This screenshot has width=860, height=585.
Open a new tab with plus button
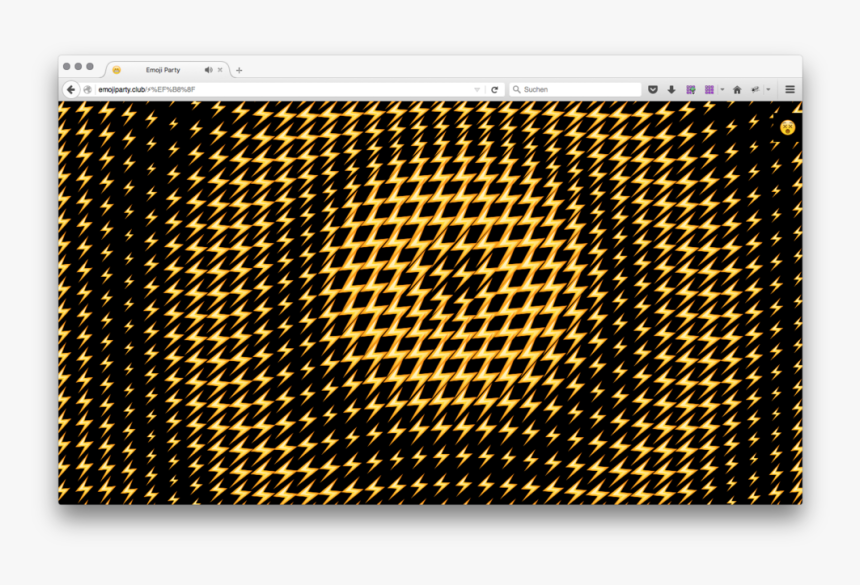point(239,70)
